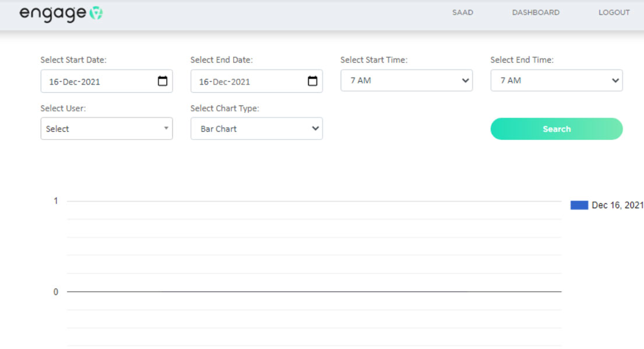The width and height of the screenshot is (644, 349).
Task: Open the End Date calendar picker icon
Action: (x=312, y=81)
